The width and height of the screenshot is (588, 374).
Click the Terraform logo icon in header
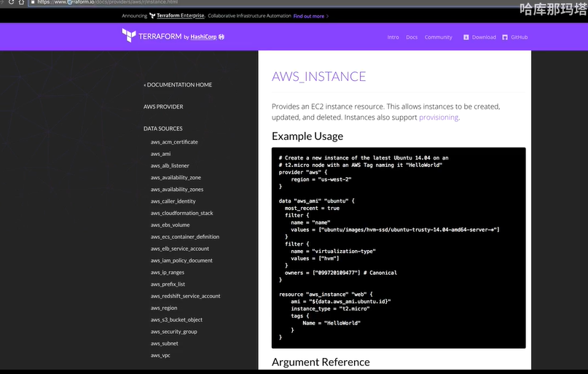(129, 36)
